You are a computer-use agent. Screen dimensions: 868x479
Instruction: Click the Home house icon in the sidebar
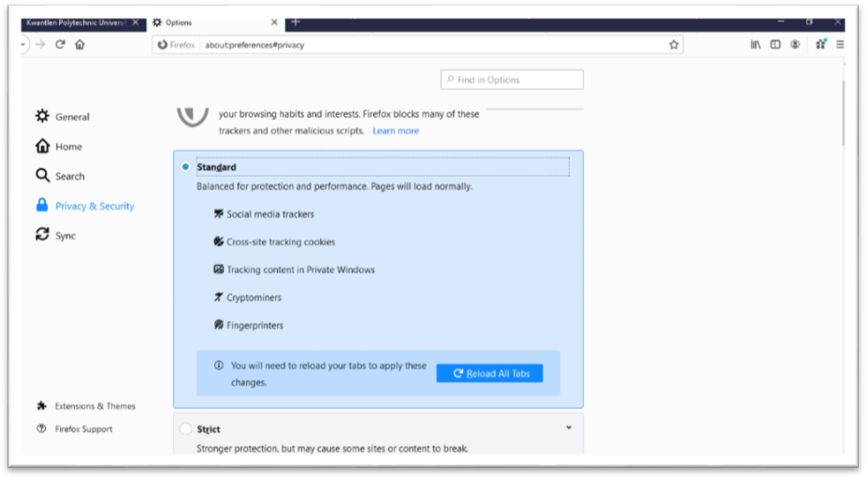click(43, 146)
